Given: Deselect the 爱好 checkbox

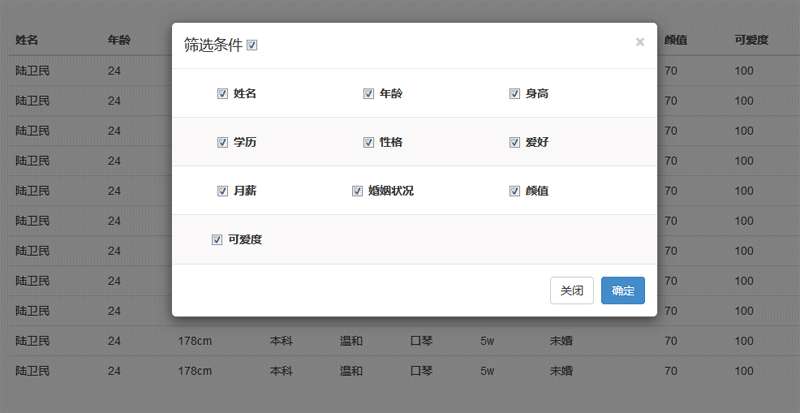Looking at the screenshot, I should tap(515, 142).
